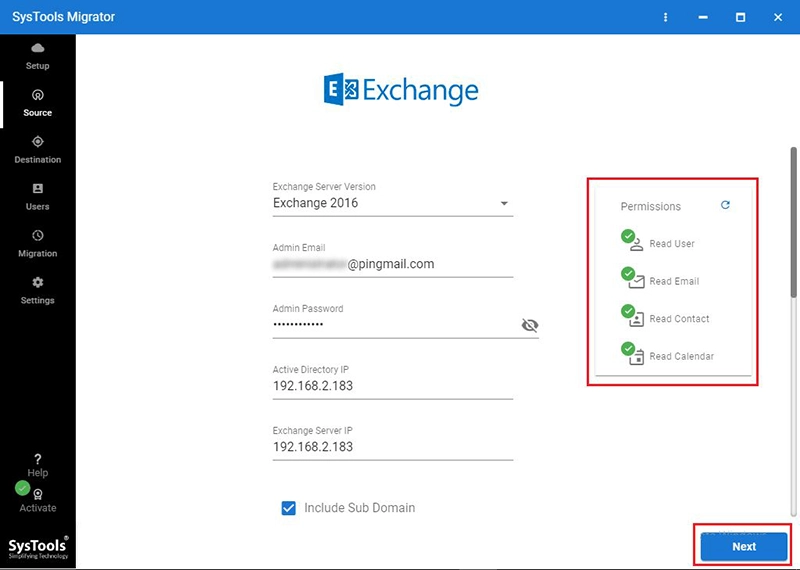This screenshot has width=800, height=570.
Task: Refresh permissions with the reload icon
Action: pyautogui.click(x=725, y=205)
